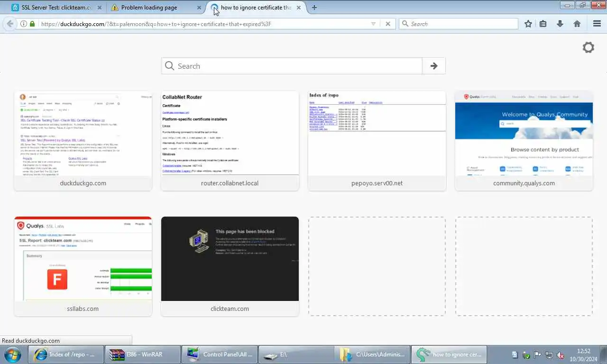Screen dimensions: 607x364
Task: Bookmark this page with star icon
Action: 528,24
